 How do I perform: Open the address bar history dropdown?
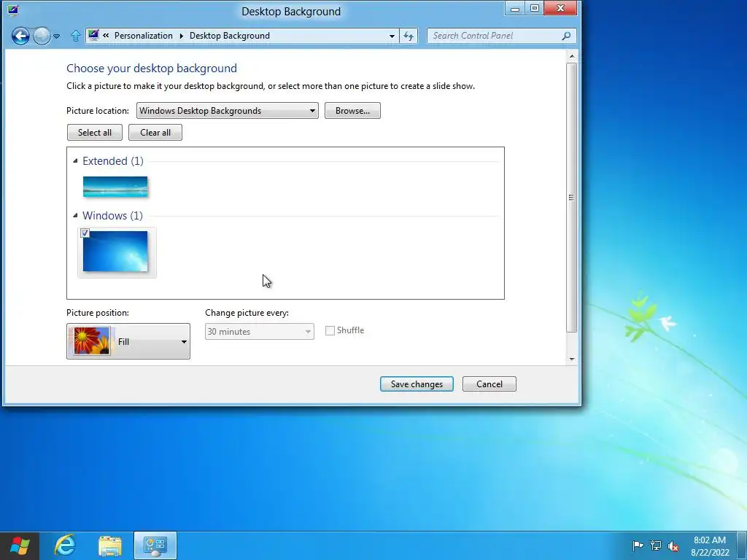392,36
